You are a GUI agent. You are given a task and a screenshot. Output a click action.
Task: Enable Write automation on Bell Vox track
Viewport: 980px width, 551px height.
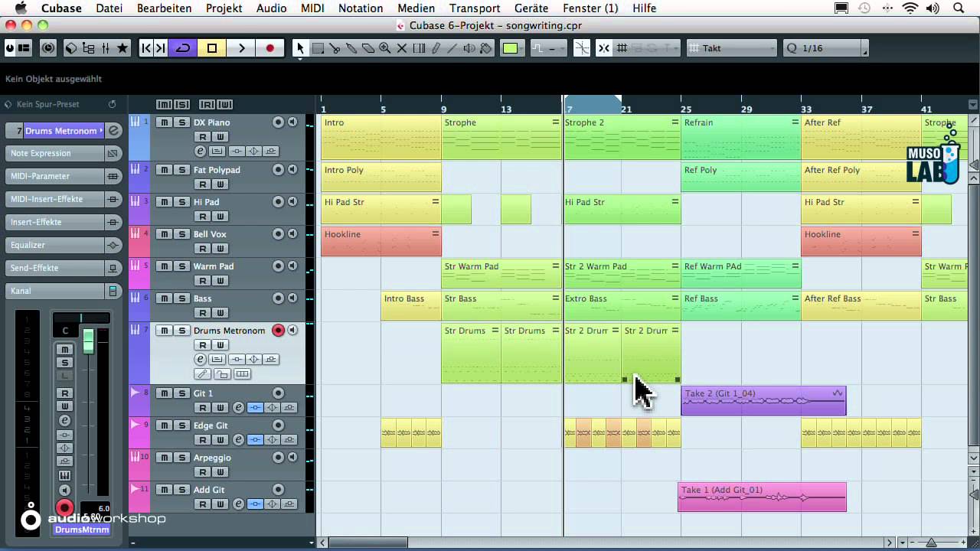[220, 249]
